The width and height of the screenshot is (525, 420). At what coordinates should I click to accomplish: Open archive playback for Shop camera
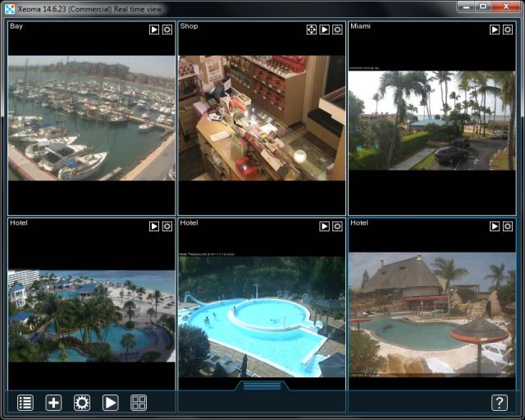pyautogui.click(x=325, y=30)
